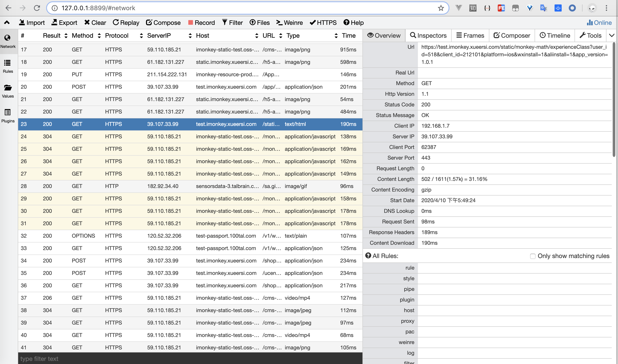Open the Weinre menu
Image resolution: width=618 pixels, height=364 pixels.
(x=290, y=23)
